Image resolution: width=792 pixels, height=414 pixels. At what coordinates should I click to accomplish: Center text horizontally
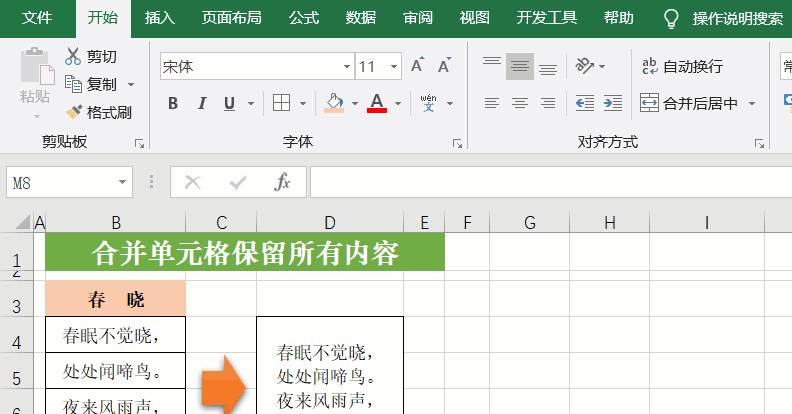520,104
